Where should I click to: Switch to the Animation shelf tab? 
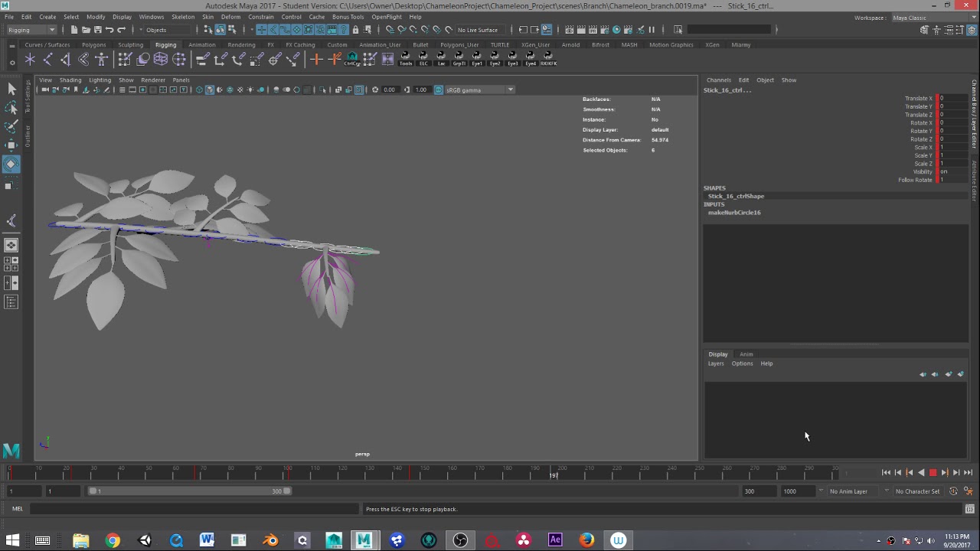tap(202, 44)
